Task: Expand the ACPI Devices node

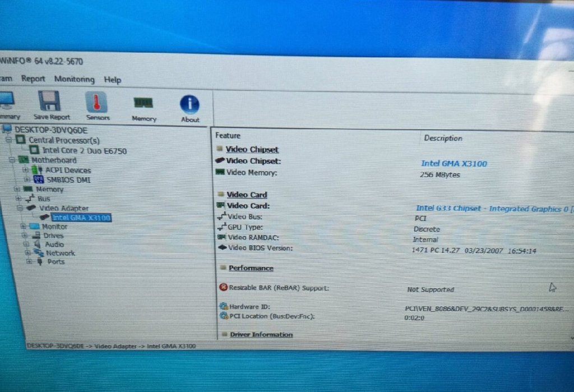Action: [25, 169]
